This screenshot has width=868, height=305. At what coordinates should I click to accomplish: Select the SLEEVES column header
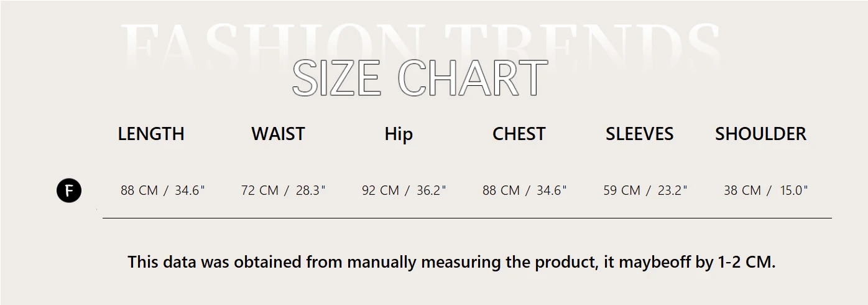639,134
